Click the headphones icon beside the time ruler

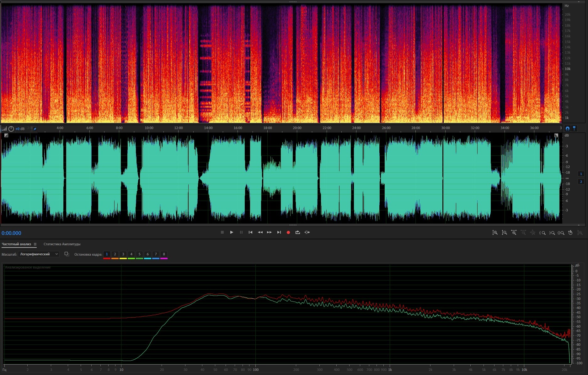click(x=567, y=128)
